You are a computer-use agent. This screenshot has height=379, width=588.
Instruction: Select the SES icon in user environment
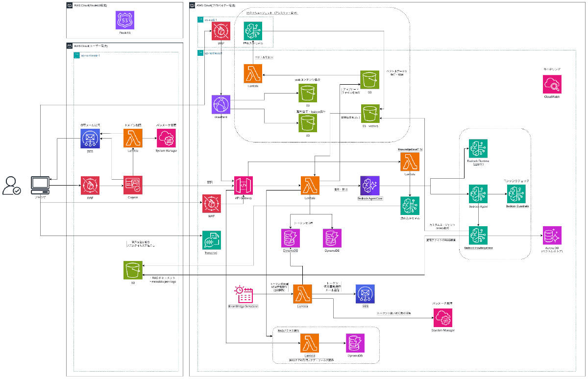pyautogui.click(x=90, y=138)
